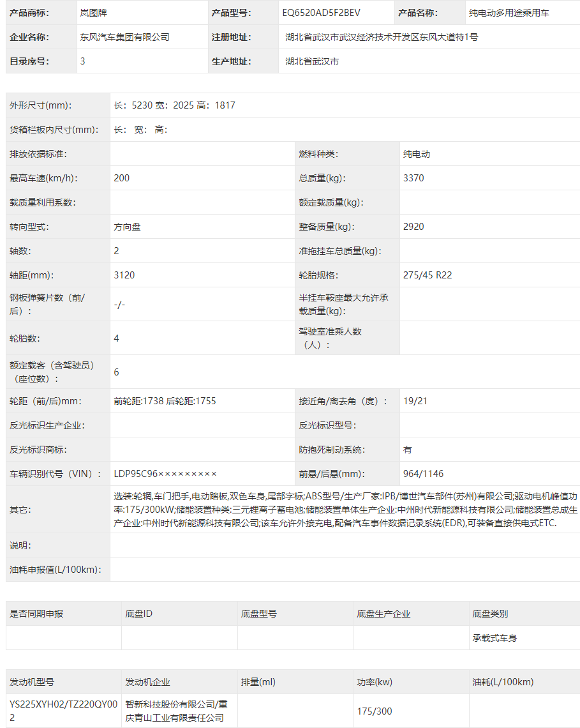This screenshot has height=728, width=580.
Task: Click the product name 纯电动多用途乘用车
Action: [x=509, y=13]
